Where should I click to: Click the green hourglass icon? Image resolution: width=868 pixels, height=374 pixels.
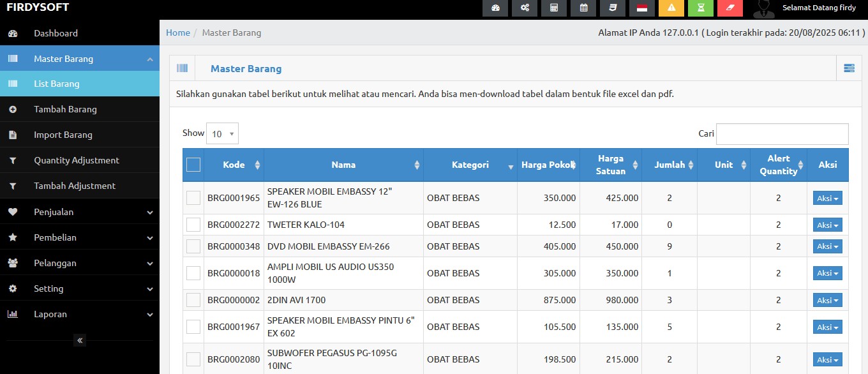(x=701, y=8)
